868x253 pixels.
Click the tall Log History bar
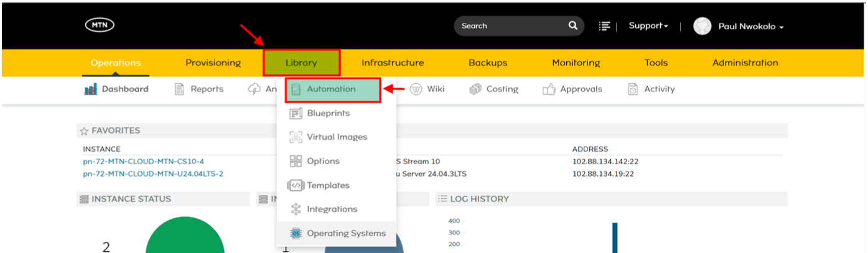coord(615,237)
